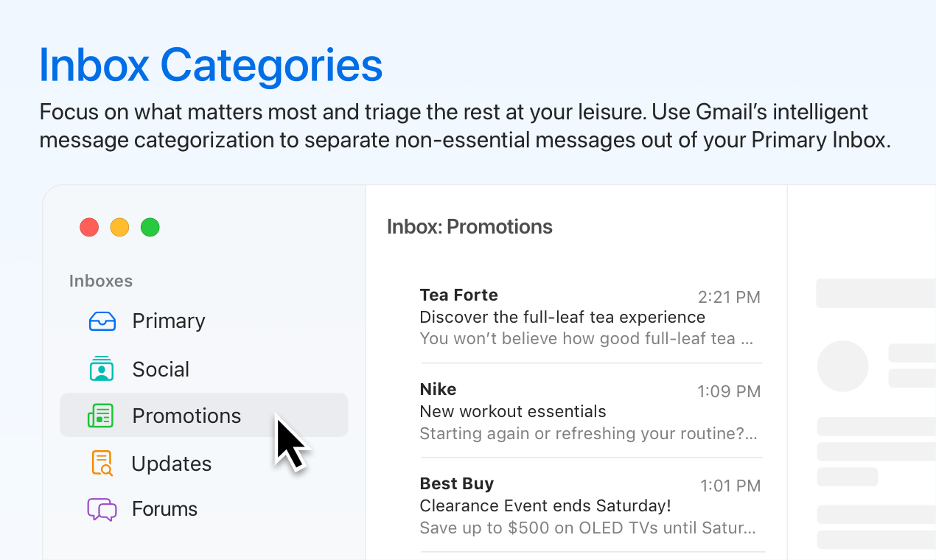Click the purple Forums chat bubbles icon
Image resolution: width=936 pixels, height=560 pixels.
(102, 509)
